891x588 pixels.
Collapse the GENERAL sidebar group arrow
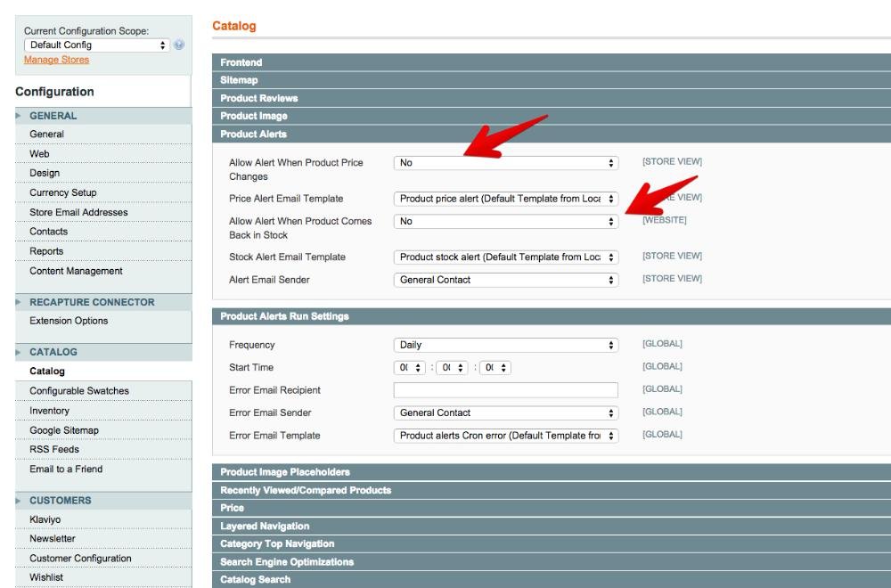click(19, 116)
